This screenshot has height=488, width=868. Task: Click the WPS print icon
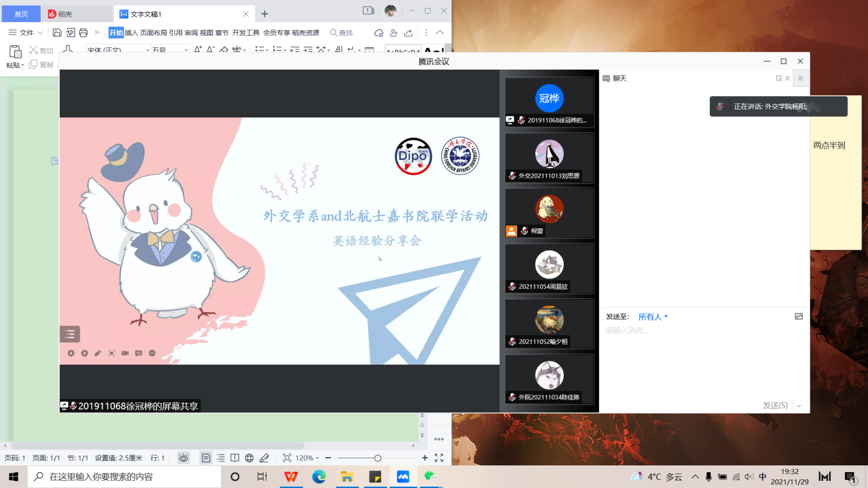click(x=84, y=33)
